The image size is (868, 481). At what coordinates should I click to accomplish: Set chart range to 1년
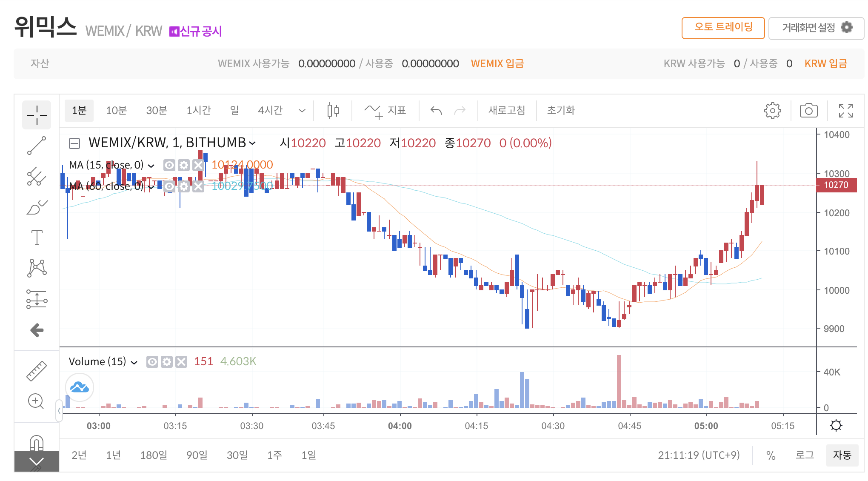113,455
